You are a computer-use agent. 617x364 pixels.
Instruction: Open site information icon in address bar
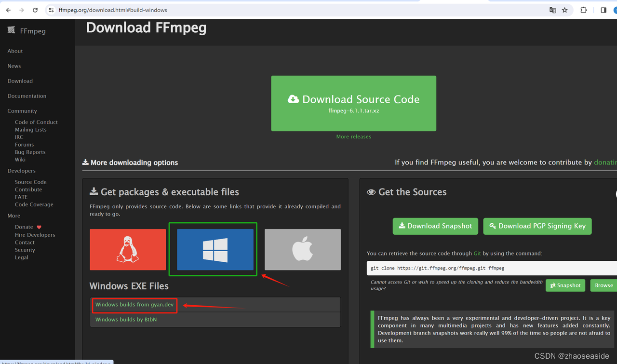coord(51,10)
